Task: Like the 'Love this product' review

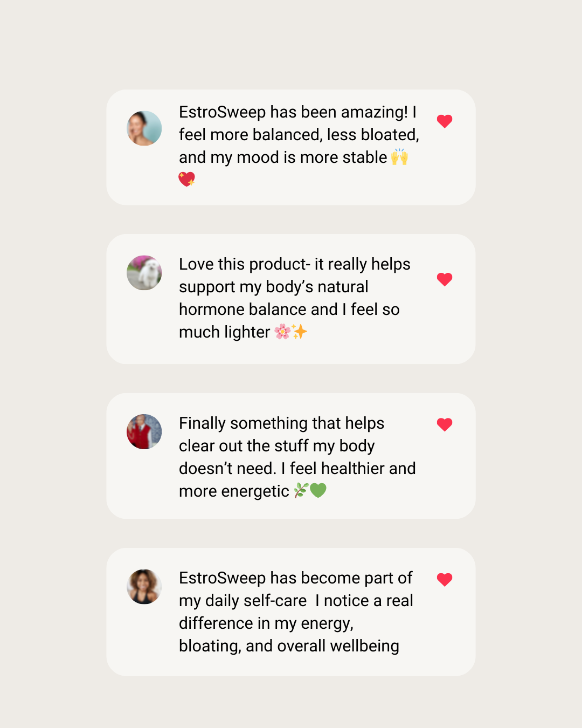Action: click(x=445, y=279)
